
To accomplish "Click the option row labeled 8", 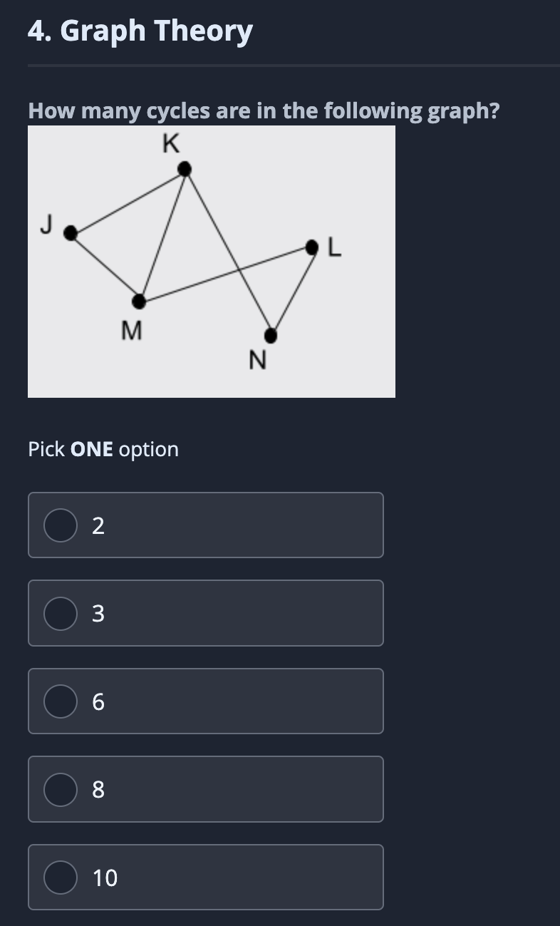I will pos(205,789).
